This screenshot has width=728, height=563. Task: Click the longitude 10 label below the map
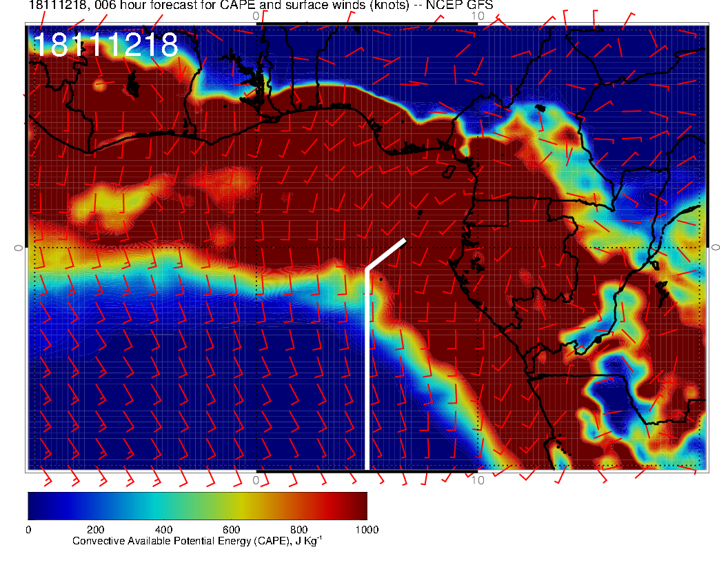click(x=478, y=480)
